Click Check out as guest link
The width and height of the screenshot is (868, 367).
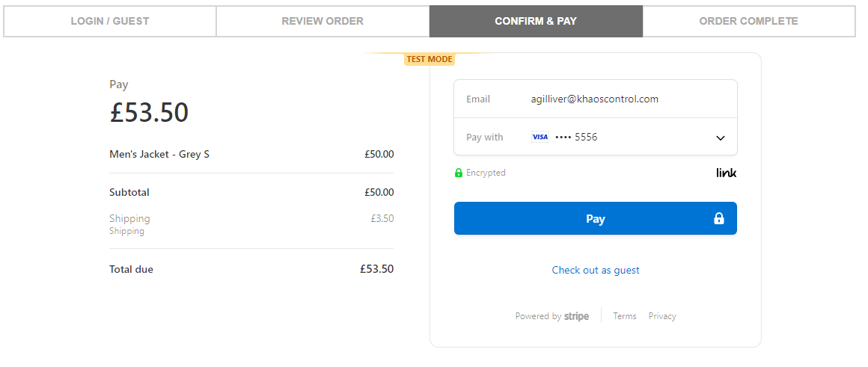[596, 271]
